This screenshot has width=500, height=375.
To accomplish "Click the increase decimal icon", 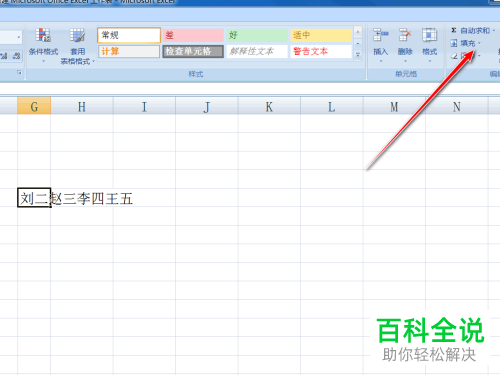I will [4, 56].
